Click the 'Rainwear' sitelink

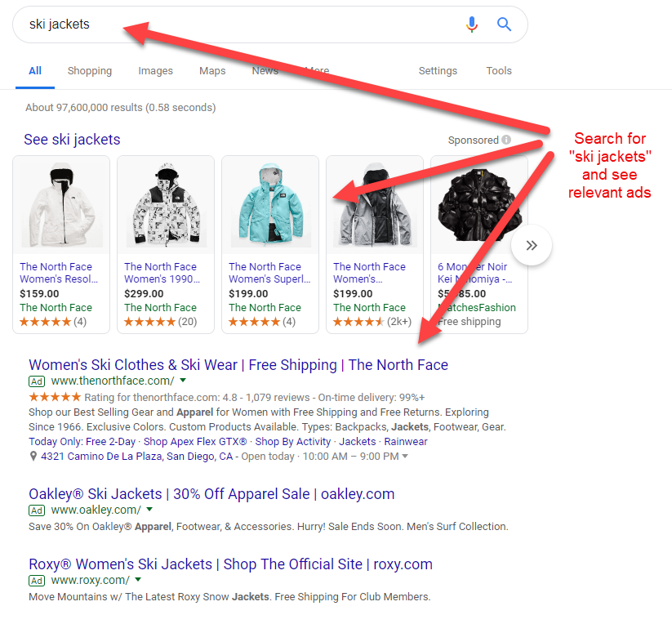(x=406, y=441)
